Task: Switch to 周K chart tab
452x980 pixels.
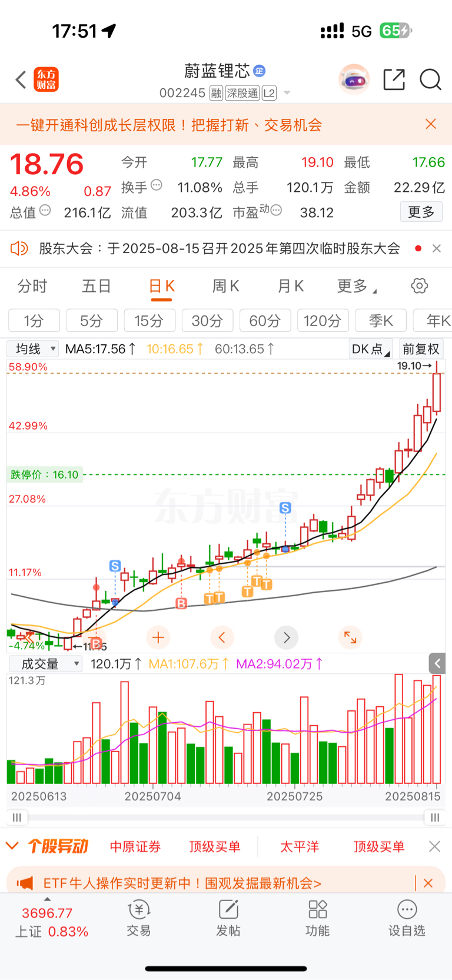Action: coord(225,286)
